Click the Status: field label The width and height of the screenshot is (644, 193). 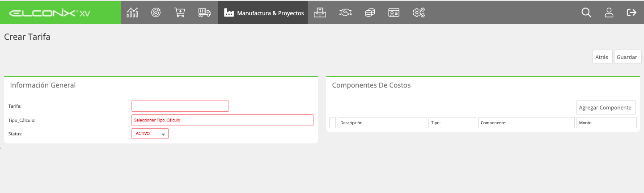(15, 134)
